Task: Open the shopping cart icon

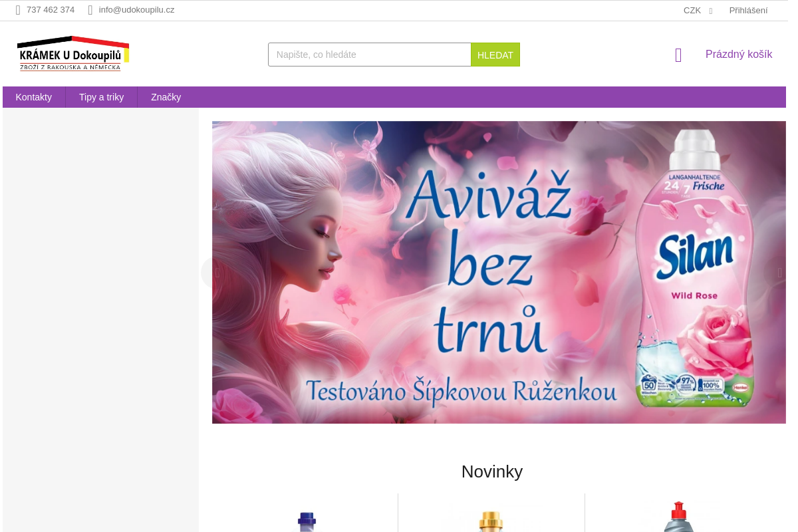Action: click(x=678, y=55)
